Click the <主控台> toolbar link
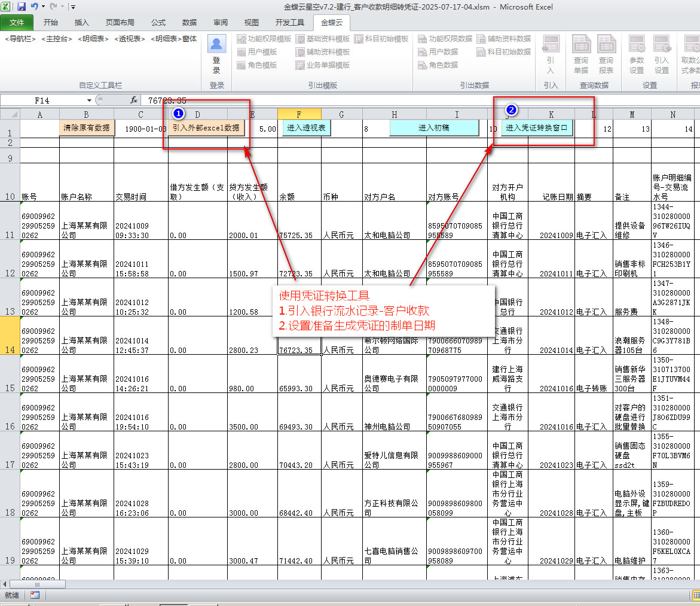Image resolution: width=700 pixels, height=606 pixels. point(57,39)
